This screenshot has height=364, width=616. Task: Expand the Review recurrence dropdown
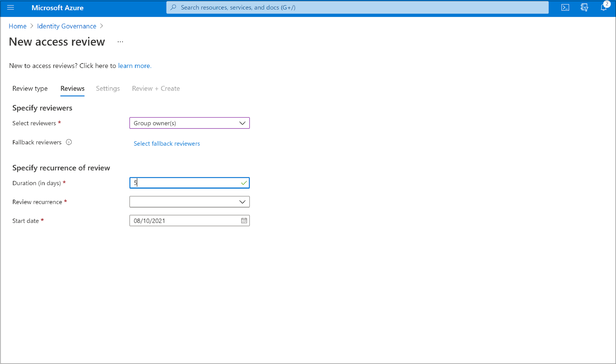pyautogui.click(x=189, y=201)
